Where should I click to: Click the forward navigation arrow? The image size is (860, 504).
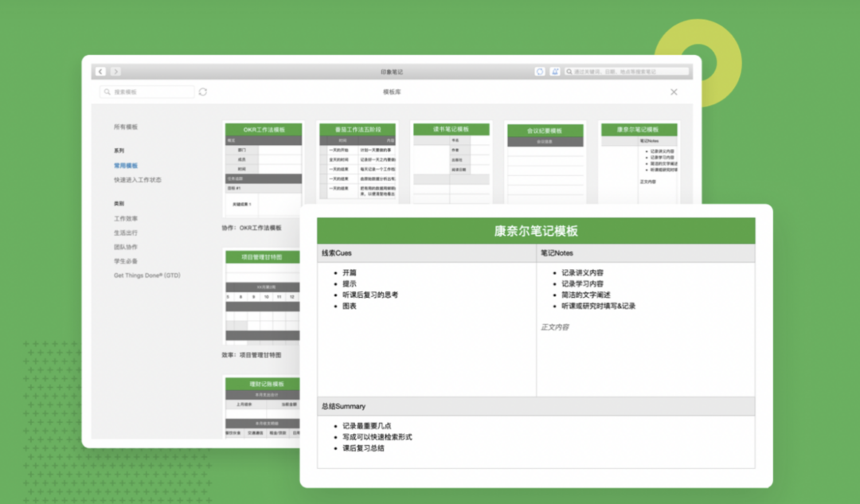click(x=115, y=72)
